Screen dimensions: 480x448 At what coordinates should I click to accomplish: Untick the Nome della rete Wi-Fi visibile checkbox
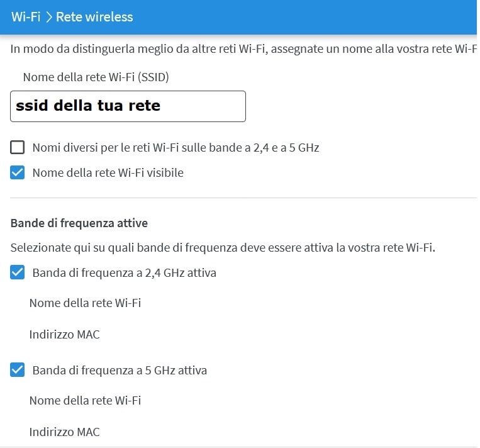pos(17,172)
